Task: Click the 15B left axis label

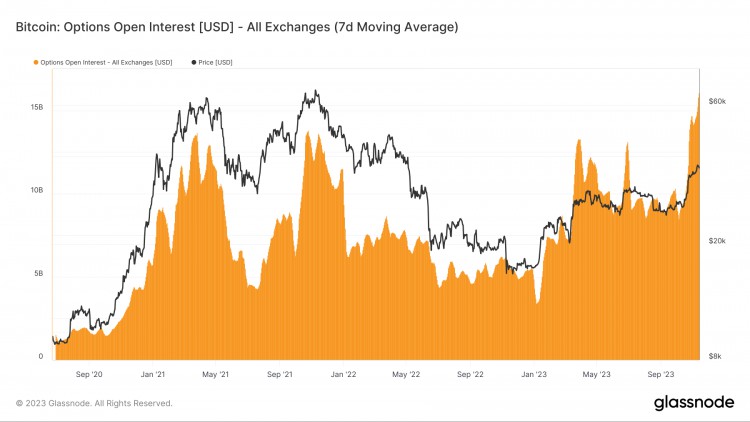Action: click(x=37, y=107)
